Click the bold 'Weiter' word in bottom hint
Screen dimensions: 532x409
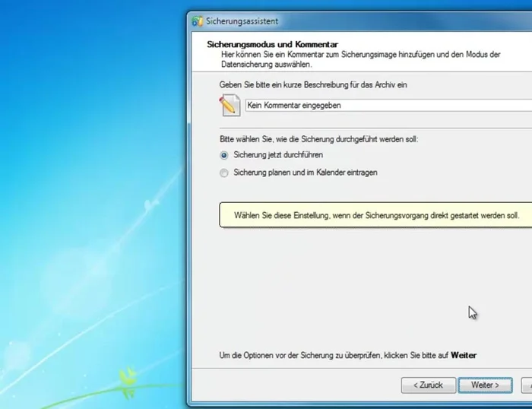464,355
